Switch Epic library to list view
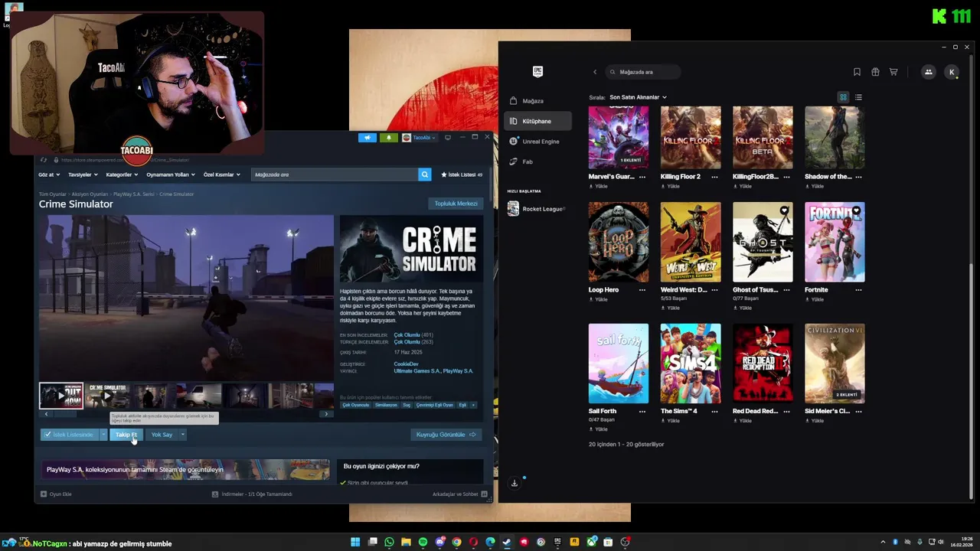This screenshot has width=980, height=551. (x=858, y=97)
